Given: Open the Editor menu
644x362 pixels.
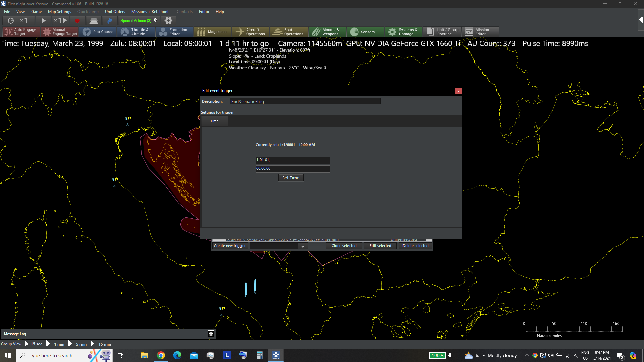Looking at the screenshot, I should tap(204, 12).
